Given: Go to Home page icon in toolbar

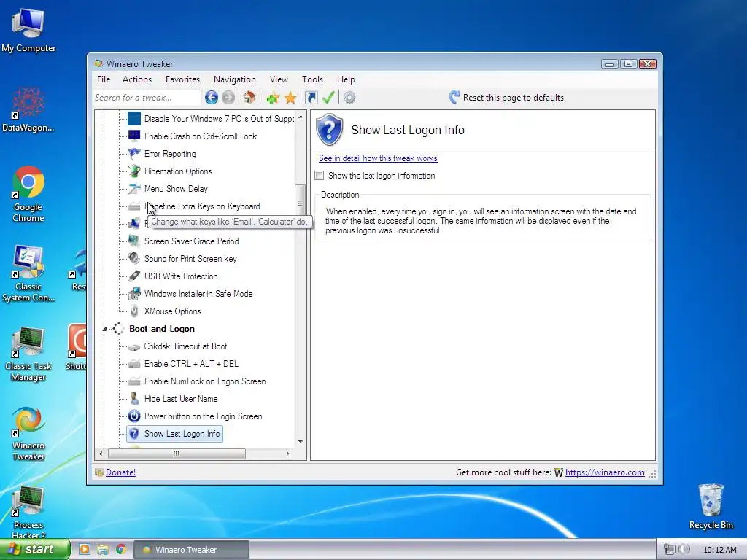Looking at the screenshot, I should [x=249, y=98].
